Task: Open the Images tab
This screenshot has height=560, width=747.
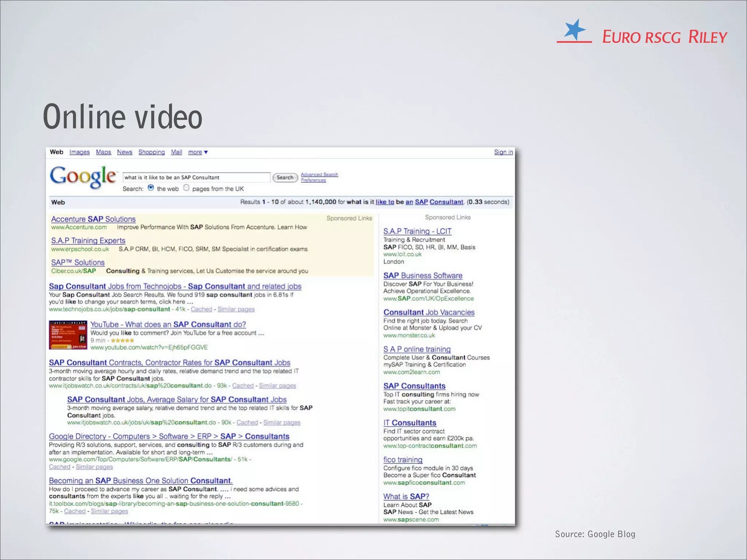Action: click(x=80, y=152)
